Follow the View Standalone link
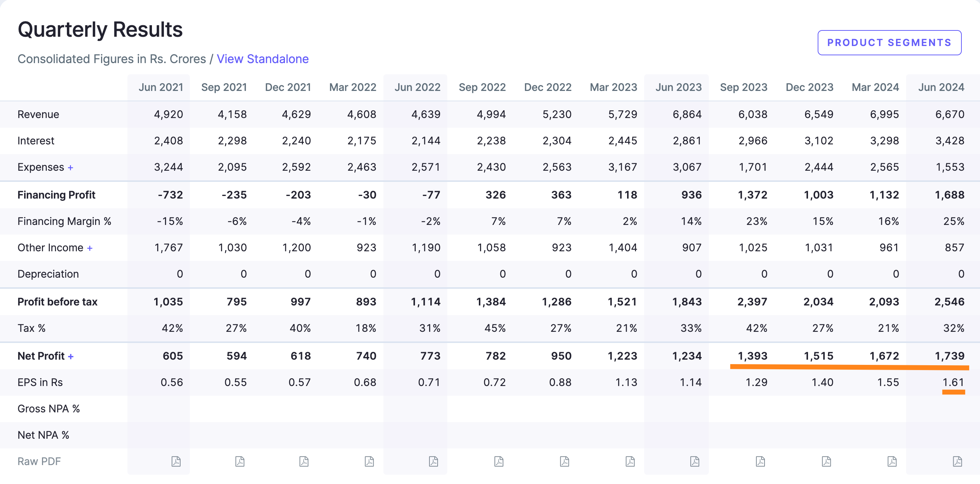Screen dimensions: 980x484 263,59
